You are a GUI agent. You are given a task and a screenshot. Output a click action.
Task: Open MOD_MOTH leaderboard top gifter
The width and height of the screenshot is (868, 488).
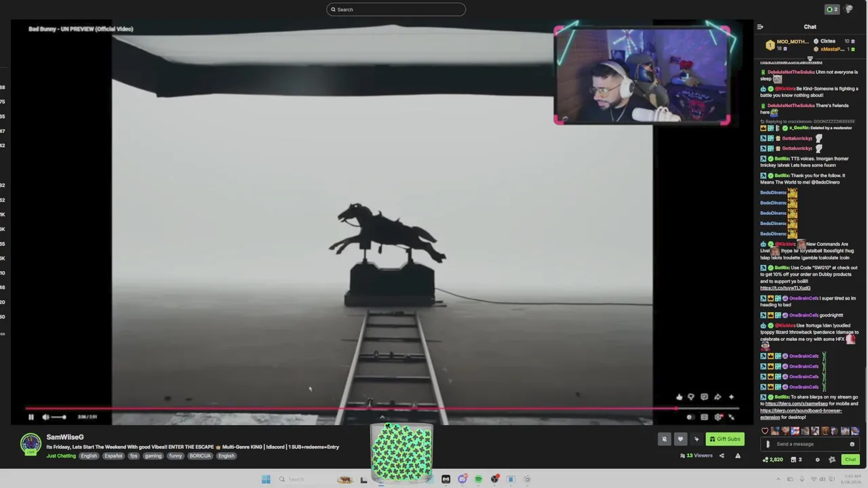[788, 45]
